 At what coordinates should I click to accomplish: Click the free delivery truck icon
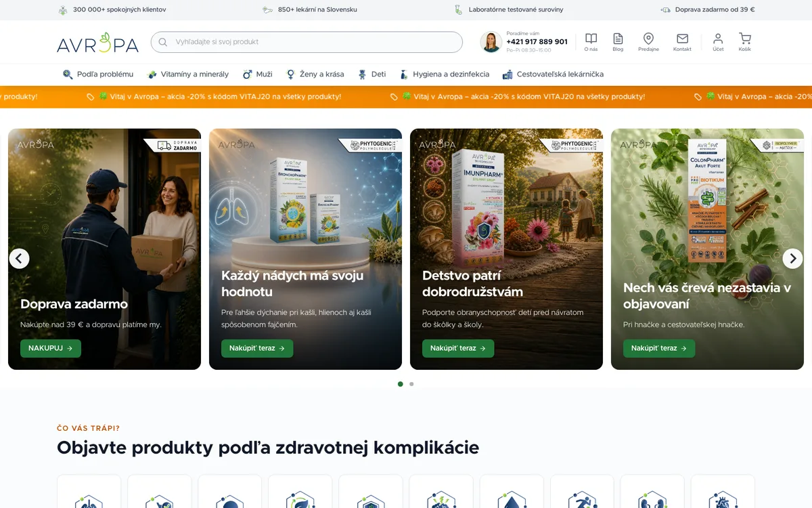click(666, 10)
